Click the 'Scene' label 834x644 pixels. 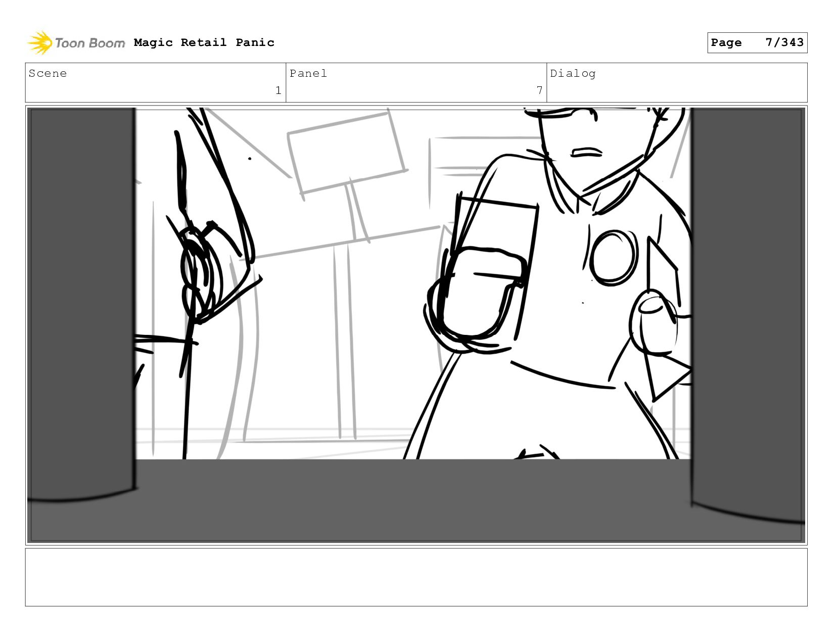point(48,73)
